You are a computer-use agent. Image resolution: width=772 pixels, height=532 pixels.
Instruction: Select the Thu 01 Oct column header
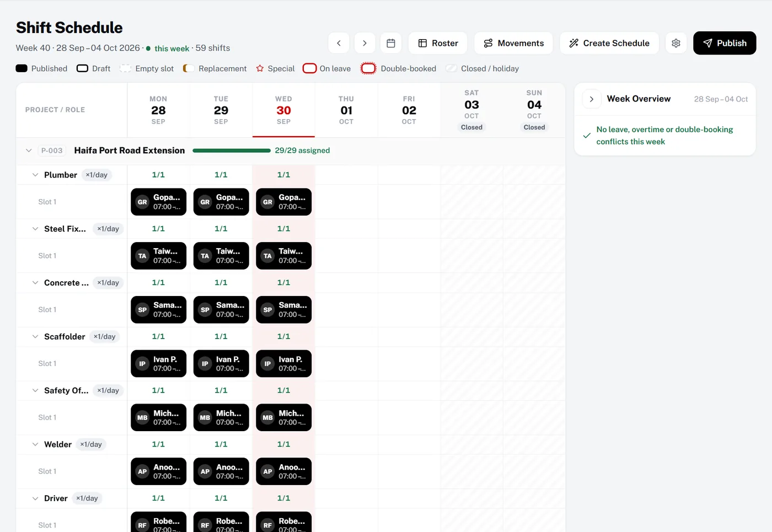point(346,110)
